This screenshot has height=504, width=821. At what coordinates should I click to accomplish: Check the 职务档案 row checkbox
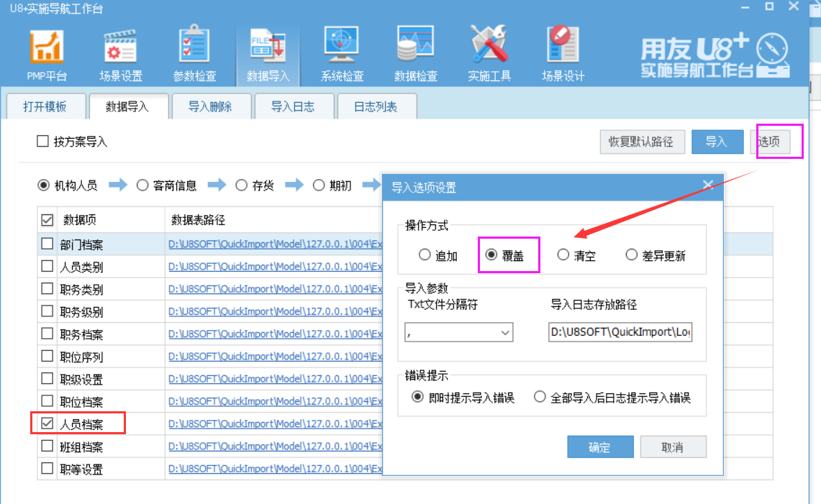[x=47, y=334]
